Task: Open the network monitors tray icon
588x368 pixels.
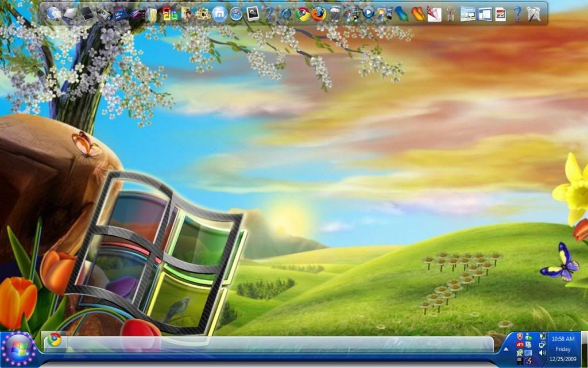Action: pyautogui.click(x=542, y=344)
